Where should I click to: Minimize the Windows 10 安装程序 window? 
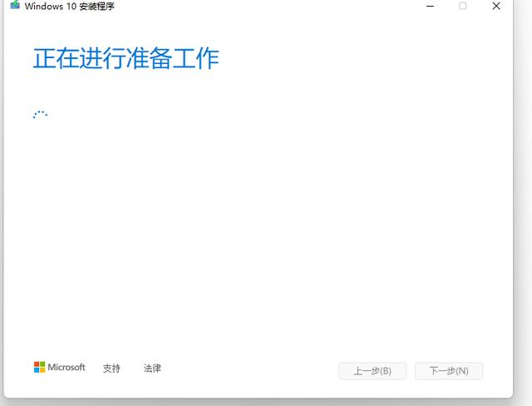pyautogui.click(x=430, y=6)
